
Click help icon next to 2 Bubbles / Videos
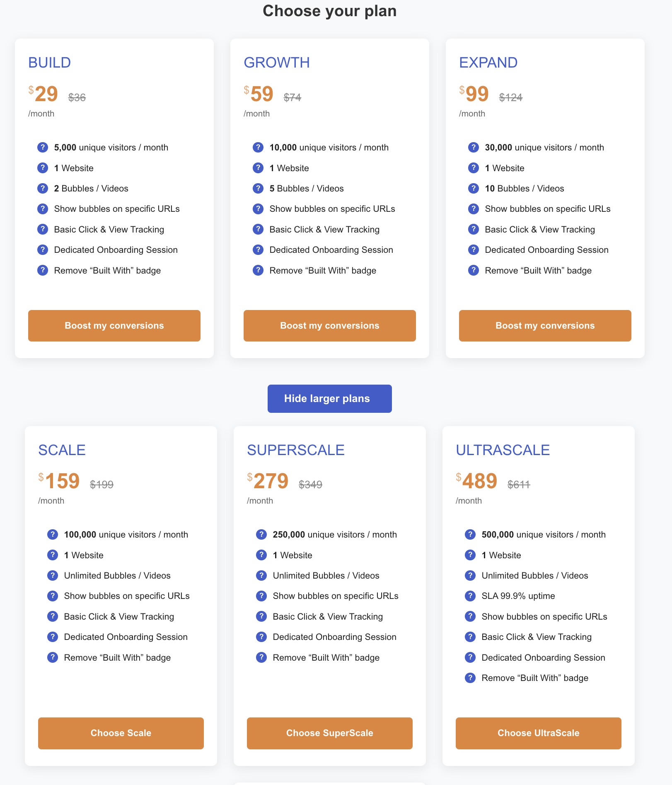[43, 188]
